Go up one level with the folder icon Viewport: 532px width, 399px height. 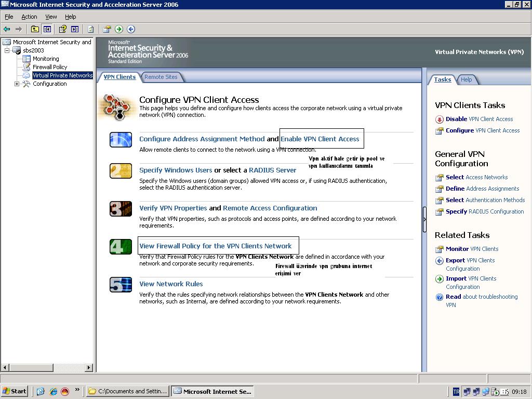point(35,29)
